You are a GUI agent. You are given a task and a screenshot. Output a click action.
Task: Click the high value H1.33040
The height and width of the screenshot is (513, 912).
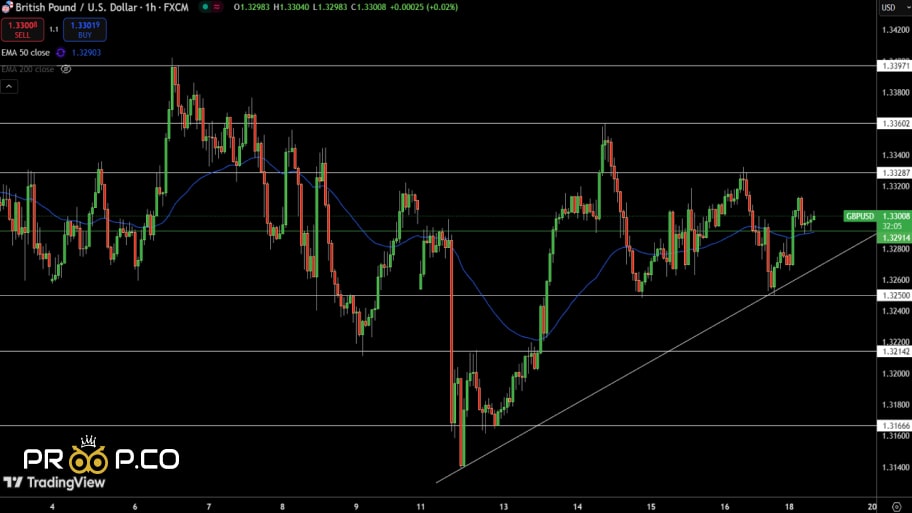pos(291,8)
